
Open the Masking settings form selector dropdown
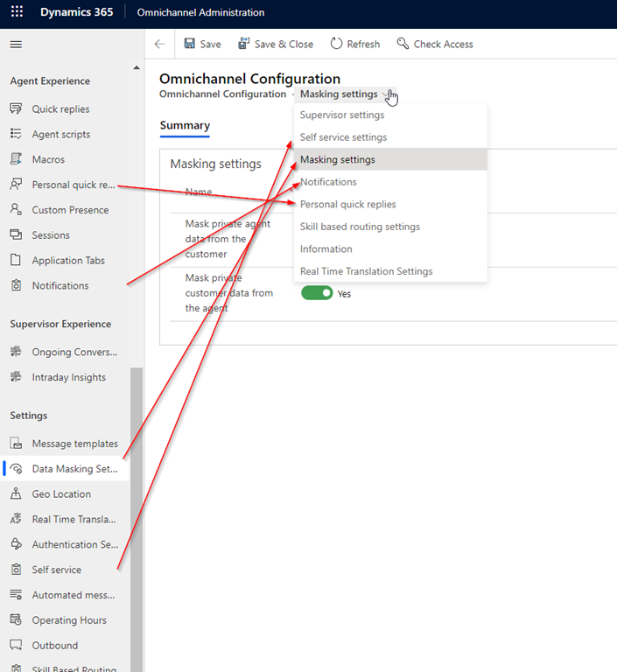345,94
